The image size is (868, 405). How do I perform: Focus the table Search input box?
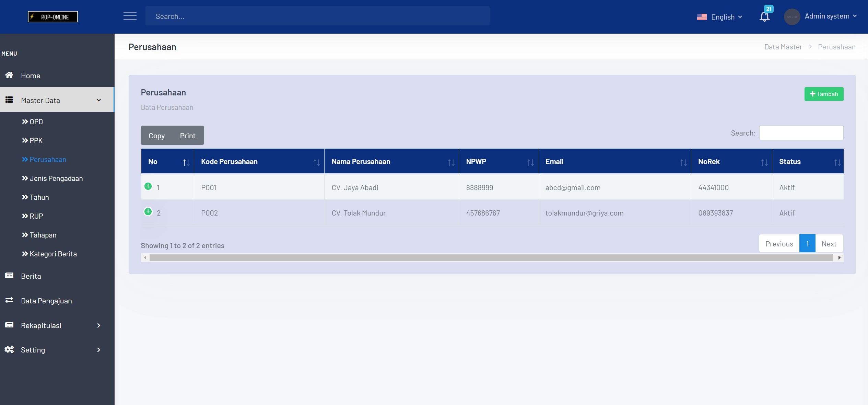(x=801, y=133)
